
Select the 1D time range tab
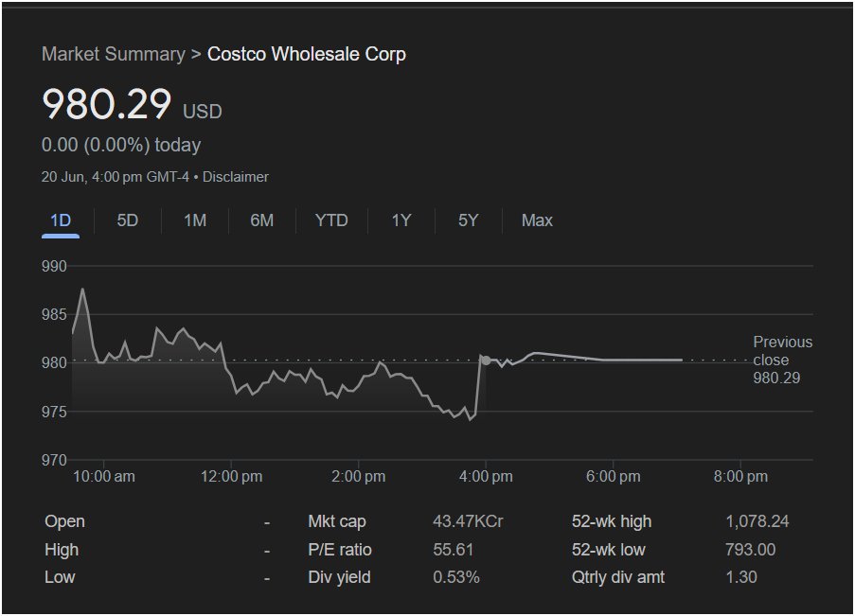coord(61,220)
